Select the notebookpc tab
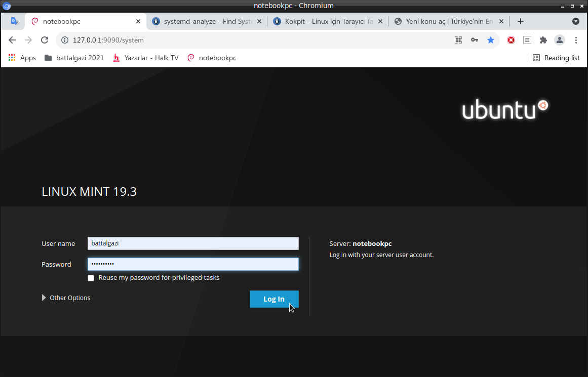Screen dimensions: 588x377 [86, 21]
